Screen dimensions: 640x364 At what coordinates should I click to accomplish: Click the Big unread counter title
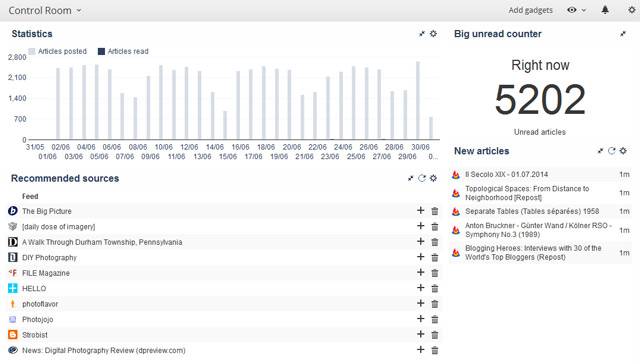498,34
